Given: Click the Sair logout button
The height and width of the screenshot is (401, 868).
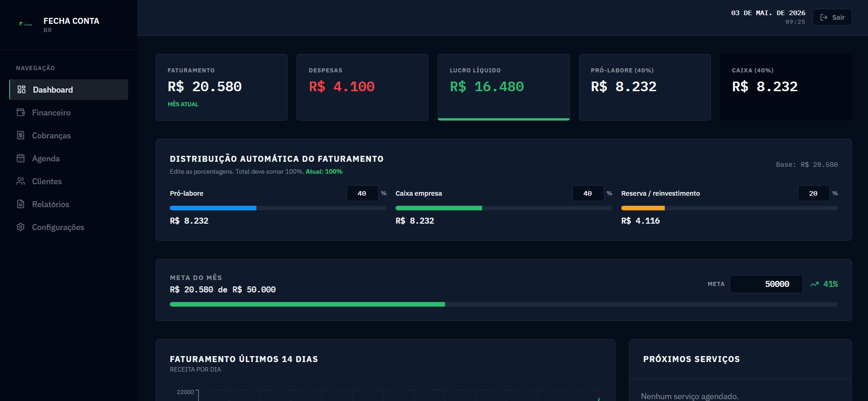Looking at the screenshot, I should click(832, 17).
